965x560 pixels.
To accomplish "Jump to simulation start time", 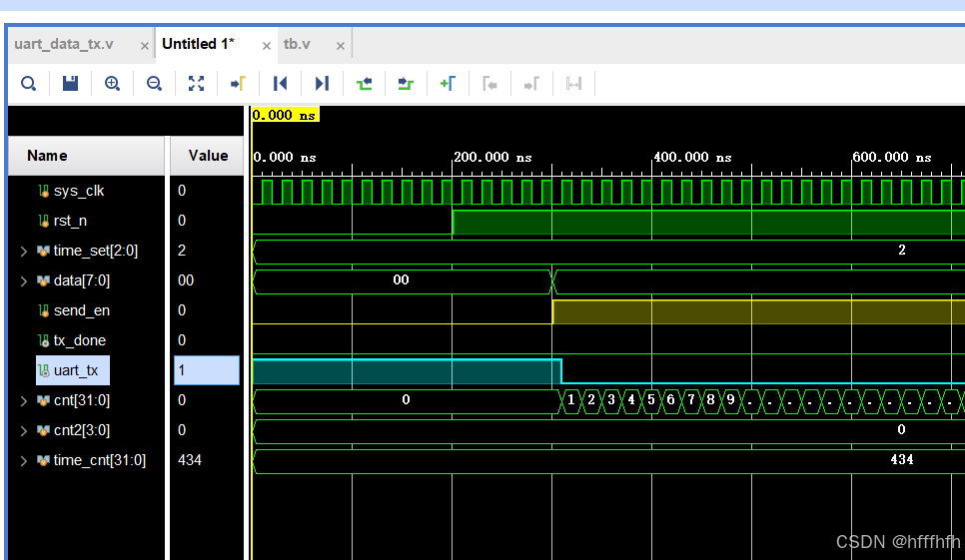I will (x=280, y=84).
